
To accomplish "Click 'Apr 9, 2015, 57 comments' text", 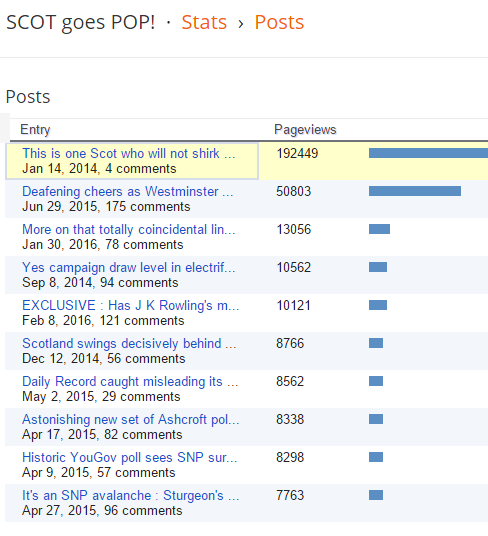I will pos(99,473).
